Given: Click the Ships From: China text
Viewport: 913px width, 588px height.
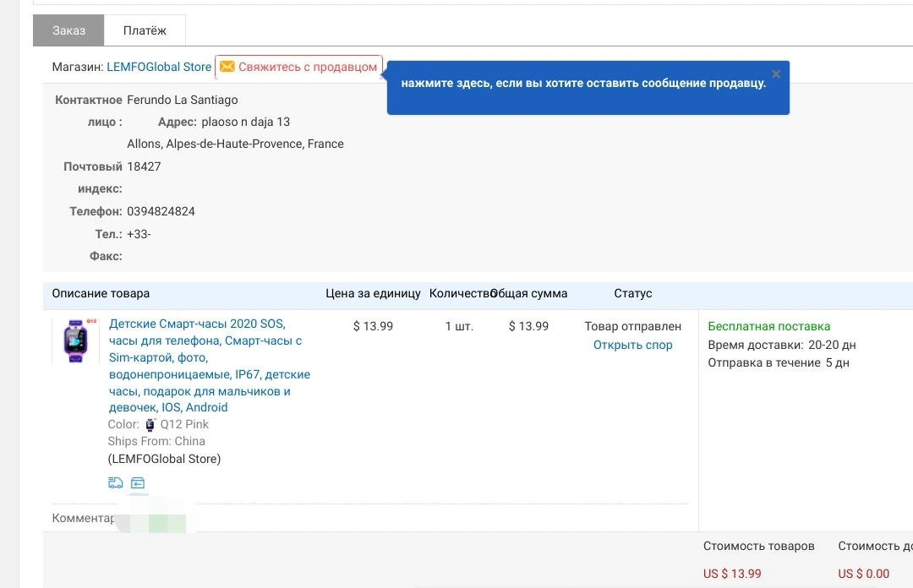Looking at the screenshot, I should click(x=156, y=441).
